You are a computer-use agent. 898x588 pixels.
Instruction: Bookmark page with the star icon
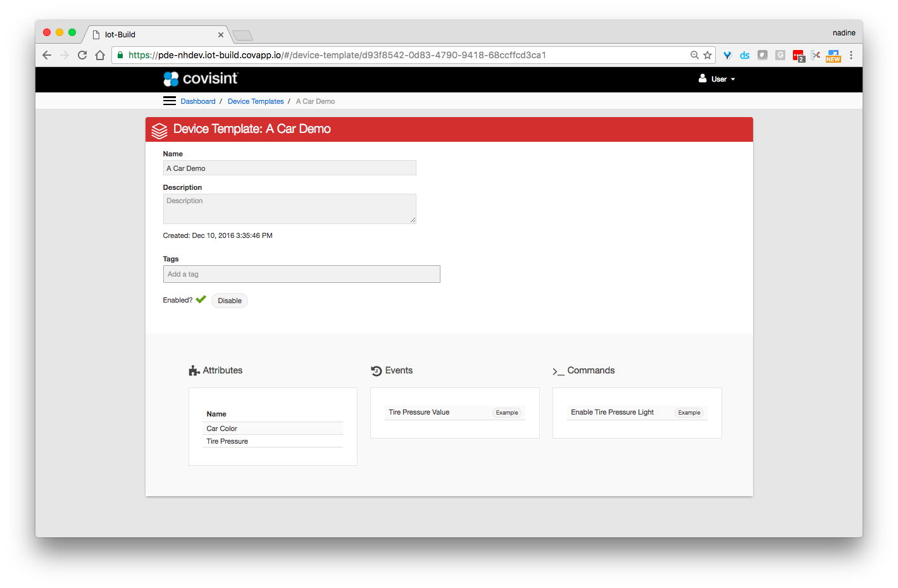coord(708,55)
